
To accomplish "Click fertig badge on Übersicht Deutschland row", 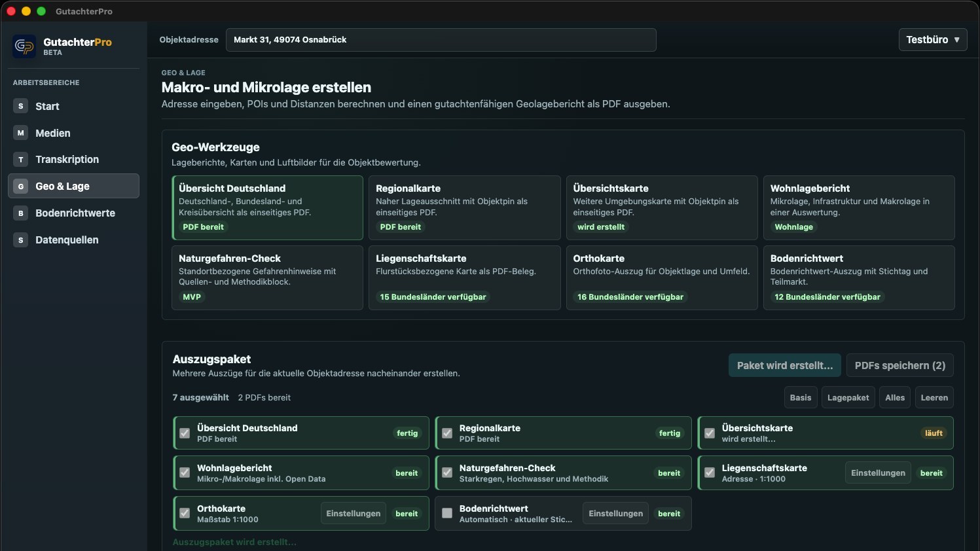I will point(407,433).
